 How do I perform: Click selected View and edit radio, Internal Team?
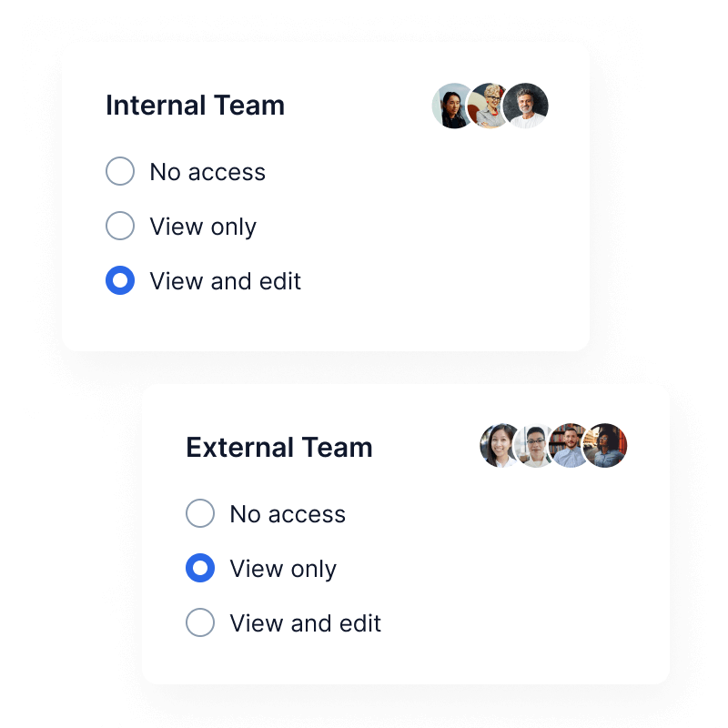[x=120, y=280]
